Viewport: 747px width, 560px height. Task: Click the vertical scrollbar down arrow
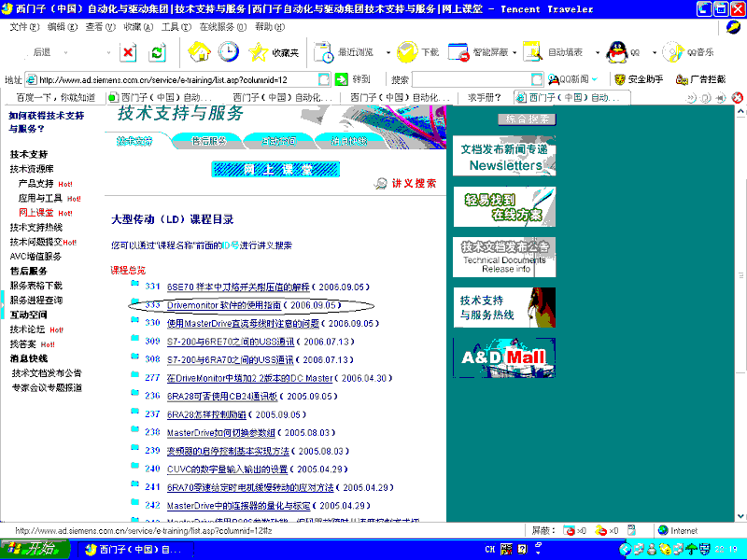coord(740,516)
